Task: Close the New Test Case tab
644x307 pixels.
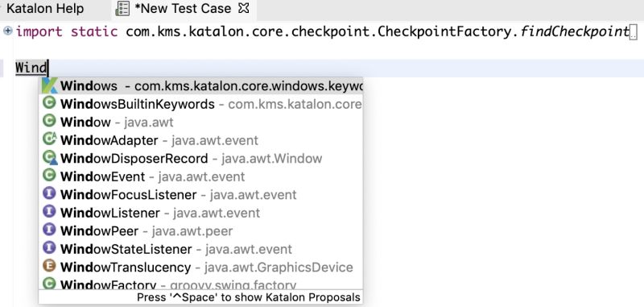Action: (x=244, y=8)
